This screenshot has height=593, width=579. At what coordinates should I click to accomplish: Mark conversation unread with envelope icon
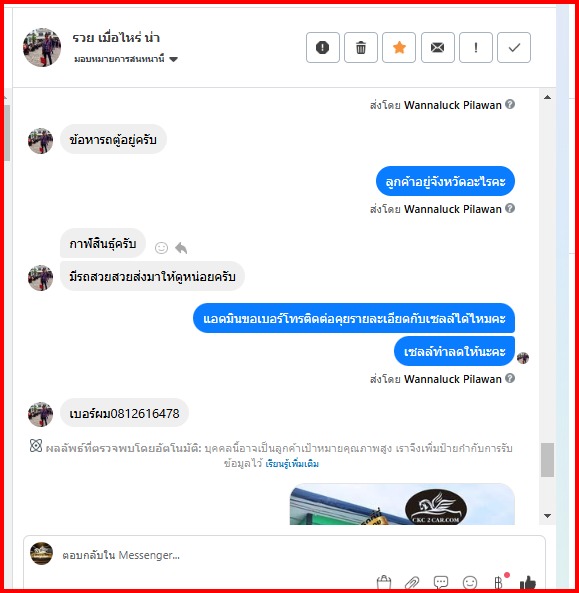click(438, 48)
